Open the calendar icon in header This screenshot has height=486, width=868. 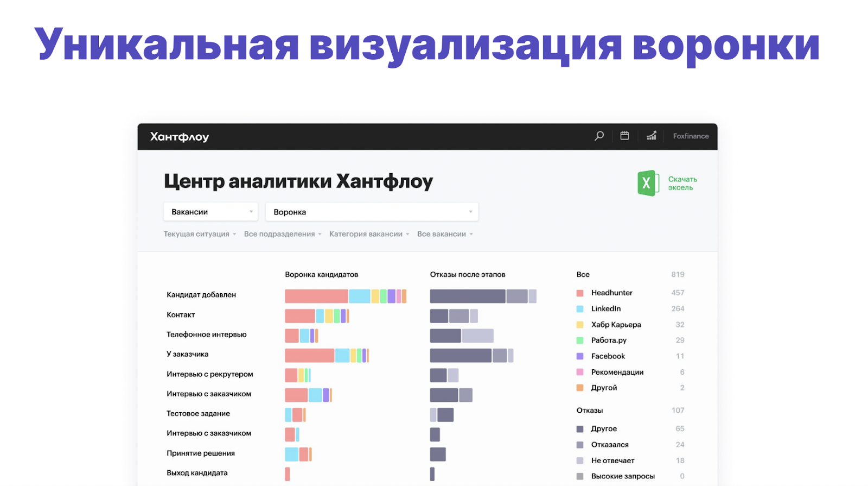tap(625, 136)
